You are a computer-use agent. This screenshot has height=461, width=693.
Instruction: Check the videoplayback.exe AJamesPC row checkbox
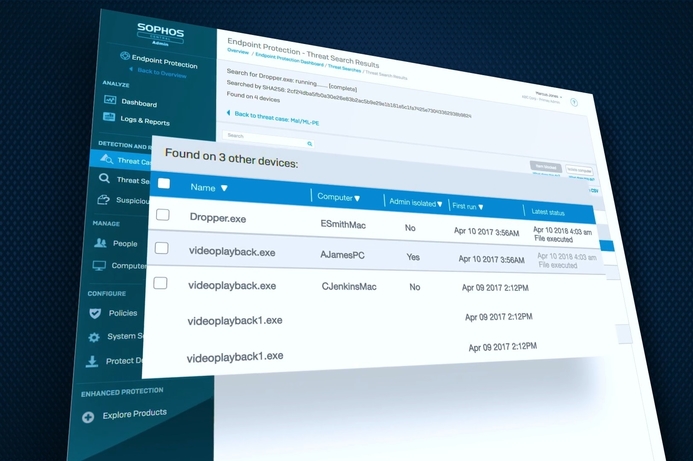[x=161, y=248]
